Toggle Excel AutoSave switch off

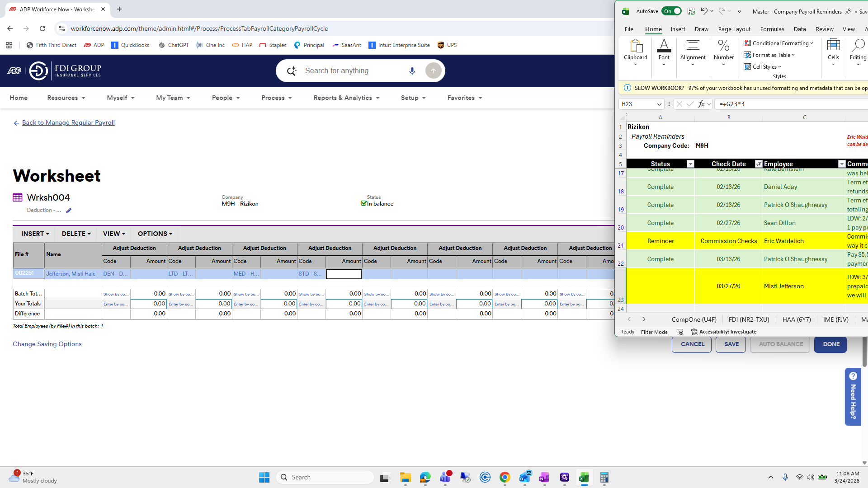click(x=671, y=11)
